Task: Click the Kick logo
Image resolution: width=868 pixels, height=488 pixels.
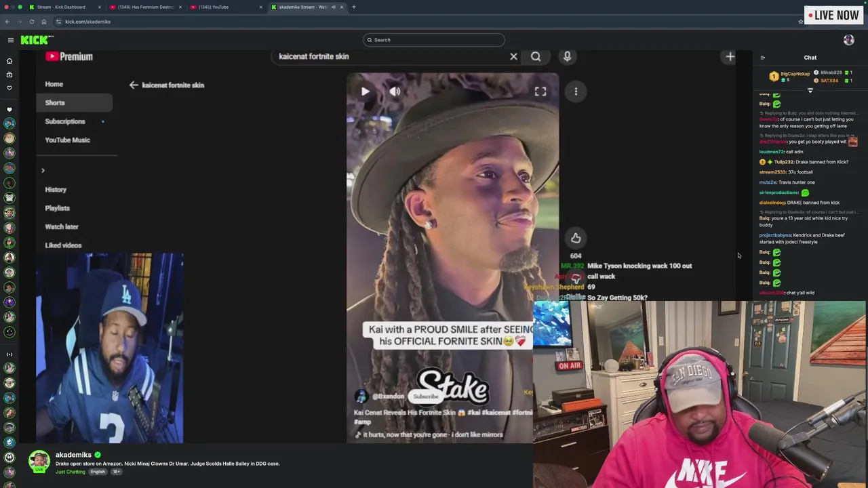Action: 37,40
